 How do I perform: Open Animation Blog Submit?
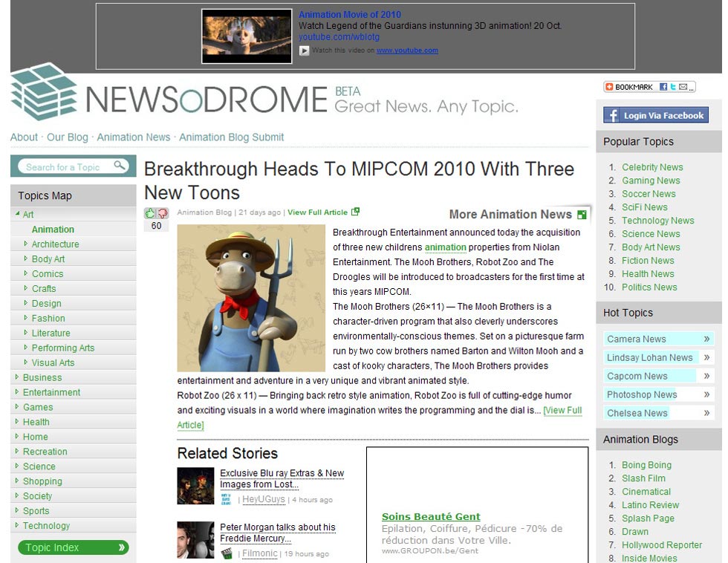point(231,137)
